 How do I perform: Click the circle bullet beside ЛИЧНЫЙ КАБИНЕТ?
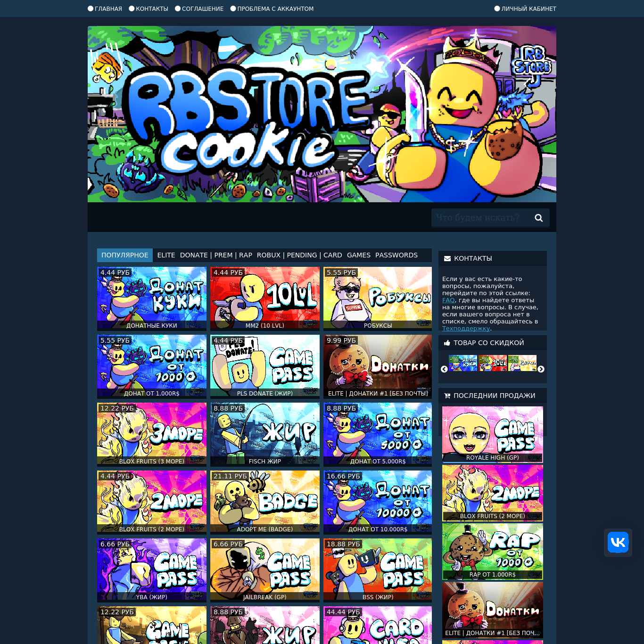[497, 8]
